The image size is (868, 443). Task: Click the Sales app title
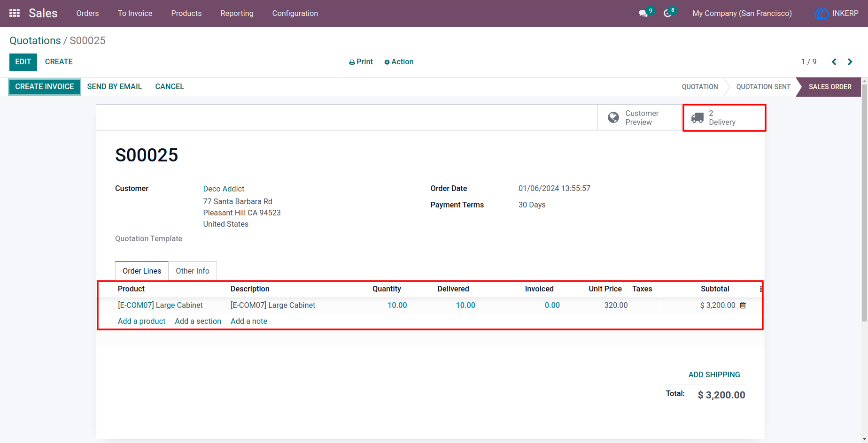pyautogui.click(x=43, y=14)
